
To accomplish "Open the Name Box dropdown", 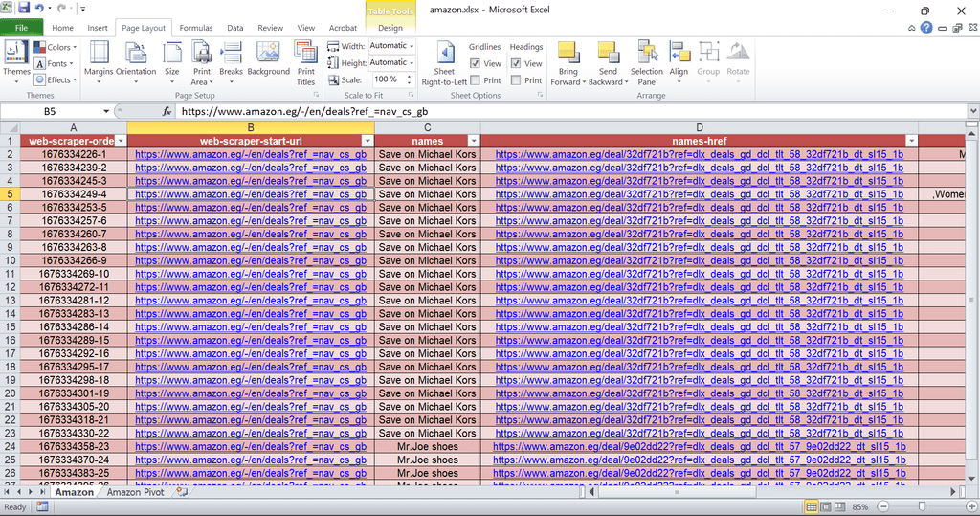I will [106, 111].
